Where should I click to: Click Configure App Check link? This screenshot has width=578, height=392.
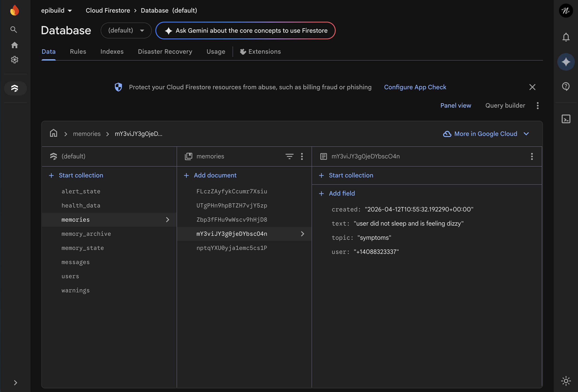415,87
